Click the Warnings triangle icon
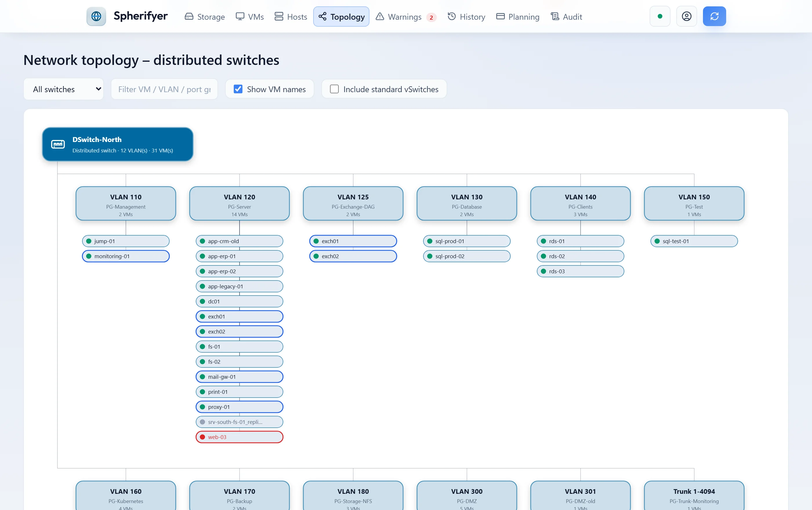The height and width of the screenshot is (510, 812). tap(380, 17)
